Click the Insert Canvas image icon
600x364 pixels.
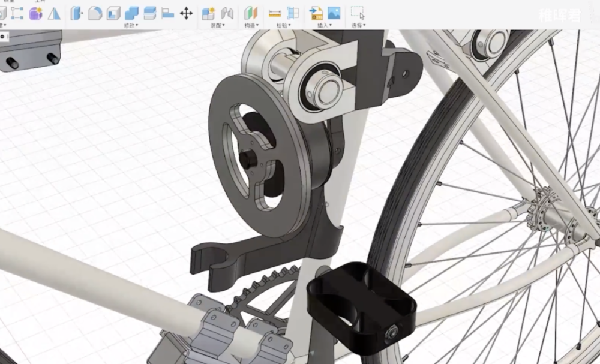click(x=334, y=13)
